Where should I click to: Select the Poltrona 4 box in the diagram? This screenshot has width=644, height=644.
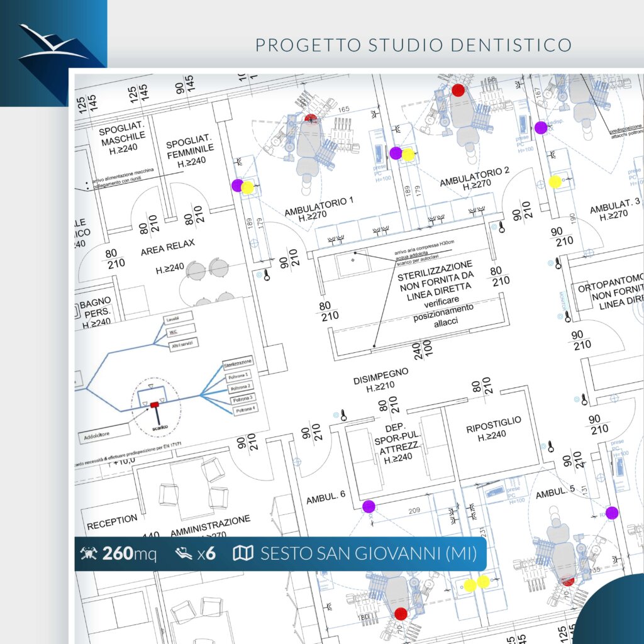coord(245,410)
